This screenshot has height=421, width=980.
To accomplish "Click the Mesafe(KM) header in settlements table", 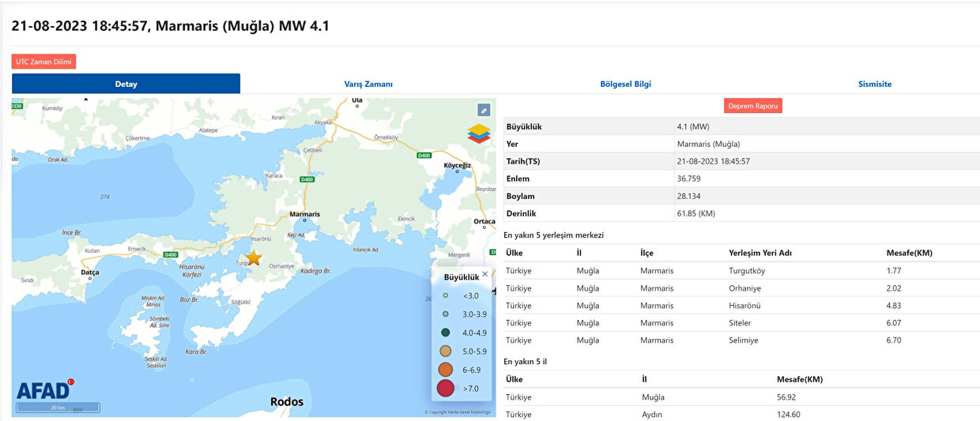I will [x=910, y=254].
